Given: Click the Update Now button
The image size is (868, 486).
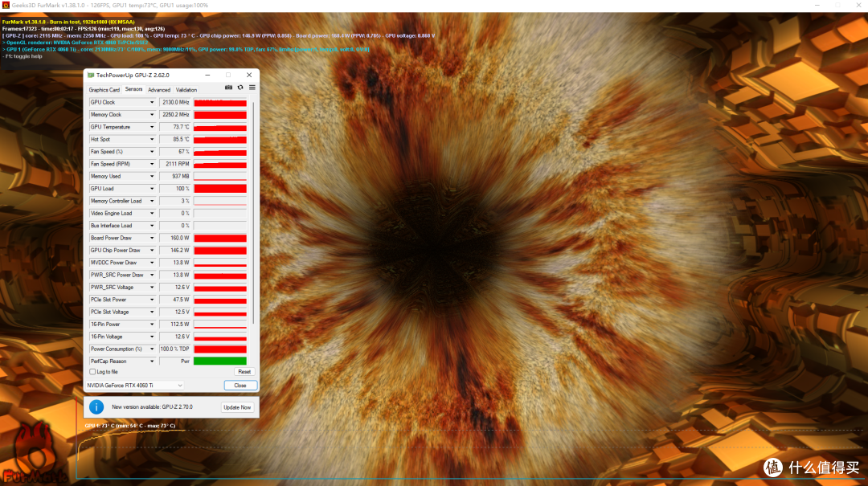Looking at the screenshot, I should coord(237,407).
